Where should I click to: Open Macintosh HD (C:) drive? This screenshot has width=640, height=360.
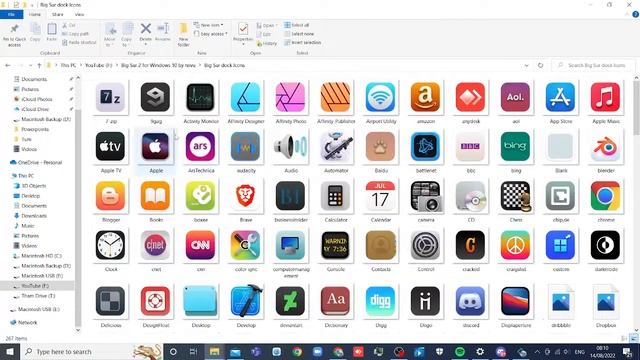41,256
